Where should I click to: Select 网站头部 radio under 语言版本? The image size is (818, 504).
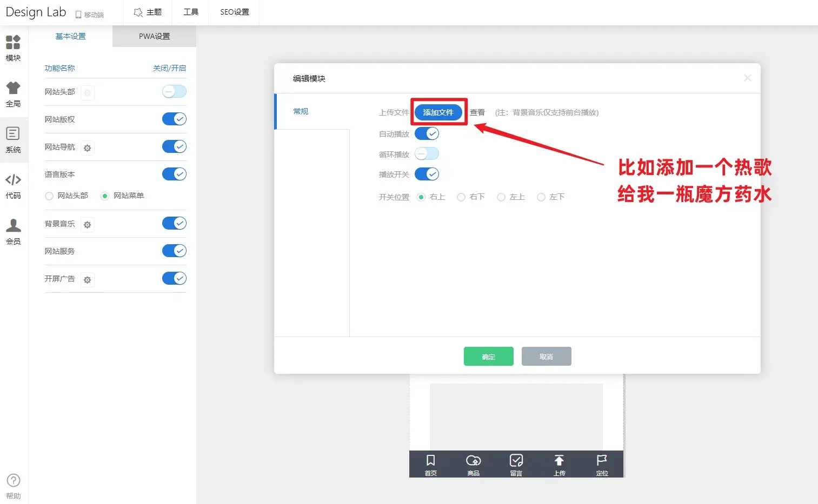coord(49,196)
